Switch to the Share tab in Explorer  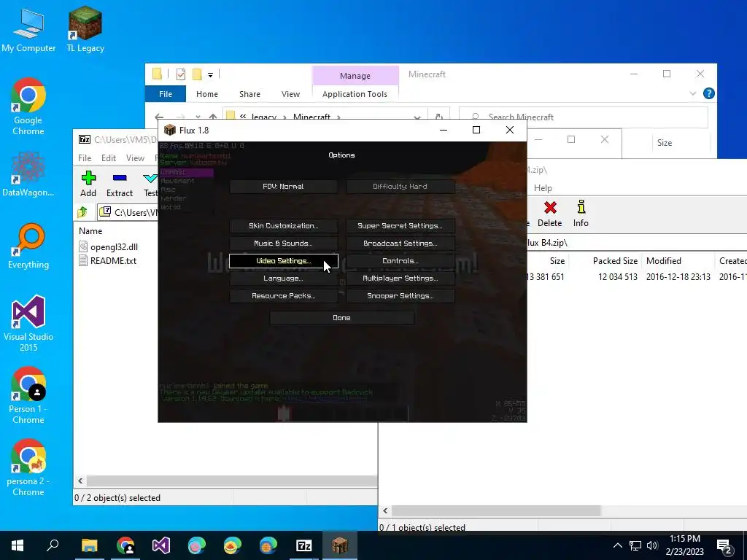[x=249, y=94]
